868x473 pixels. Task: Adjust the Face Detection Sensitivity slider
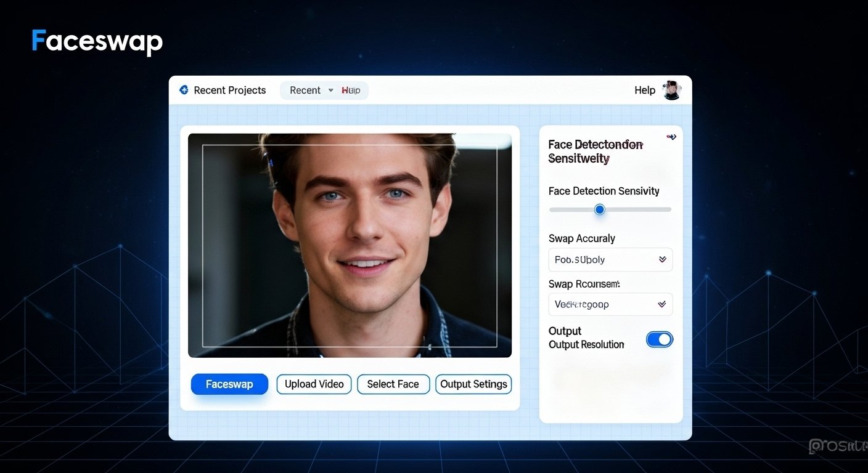point(599,209)
